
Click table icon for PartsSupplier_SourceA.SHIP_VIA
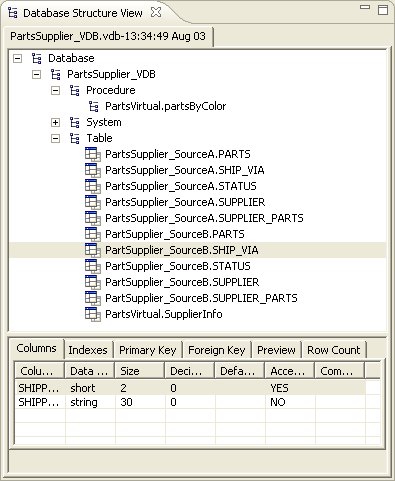[93, 170]
